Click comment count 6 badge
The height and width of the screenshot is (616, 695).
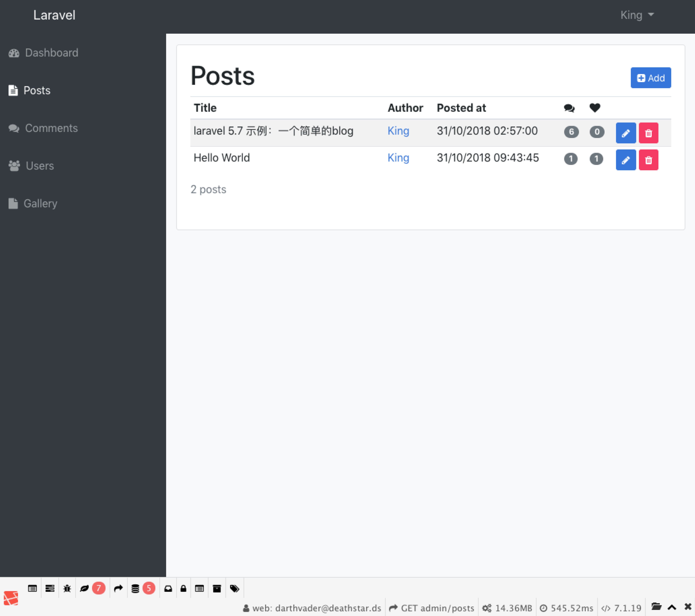pos(571,132)
